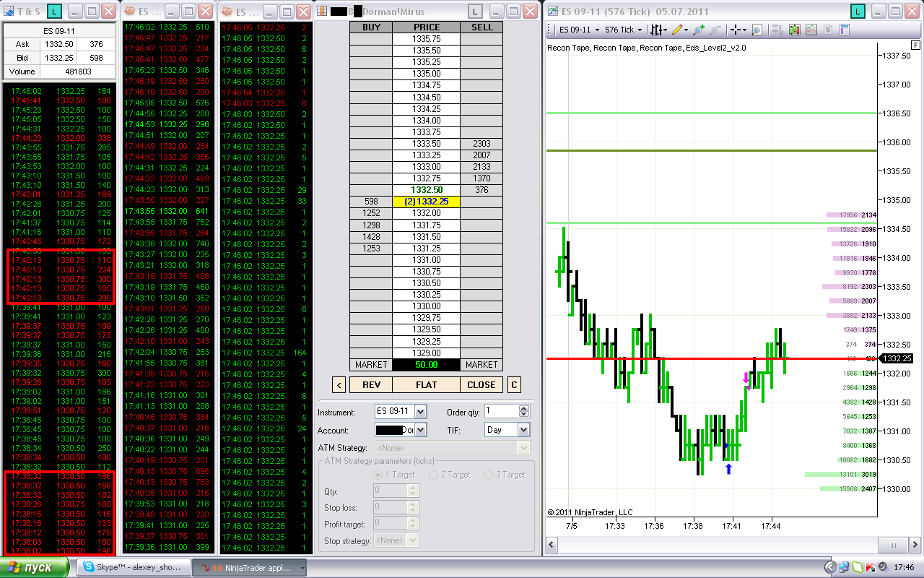Screen dimensions: 924x578
Task: Click the Order qty input field
Action: [502, 411]
